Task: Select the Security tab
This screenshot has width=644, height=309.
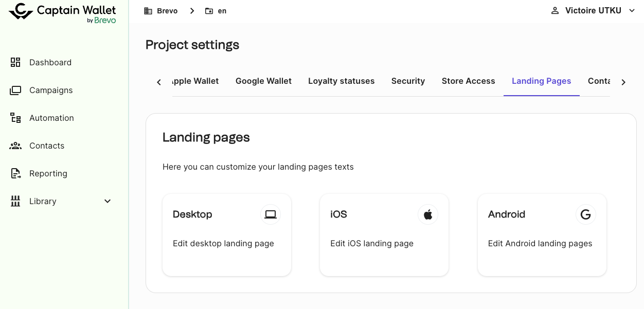Action: tap(408, 81)
